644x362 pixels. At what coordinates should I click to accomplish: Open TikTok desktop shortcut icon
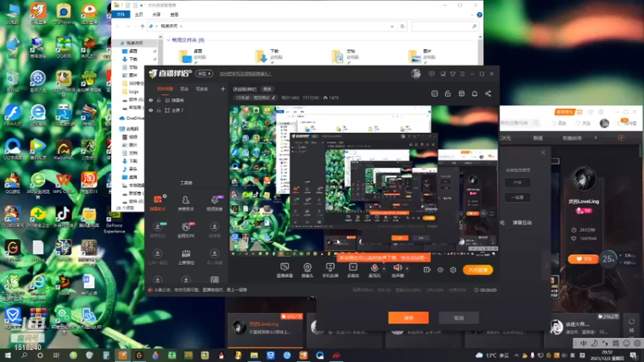64,216
